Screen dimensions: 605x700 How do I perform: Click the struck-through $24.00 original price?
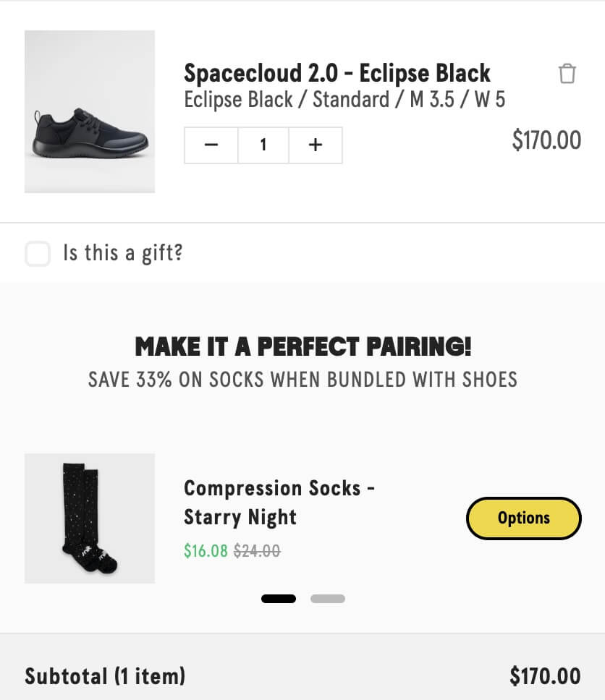pyautogui.click(x=257, y=551)
